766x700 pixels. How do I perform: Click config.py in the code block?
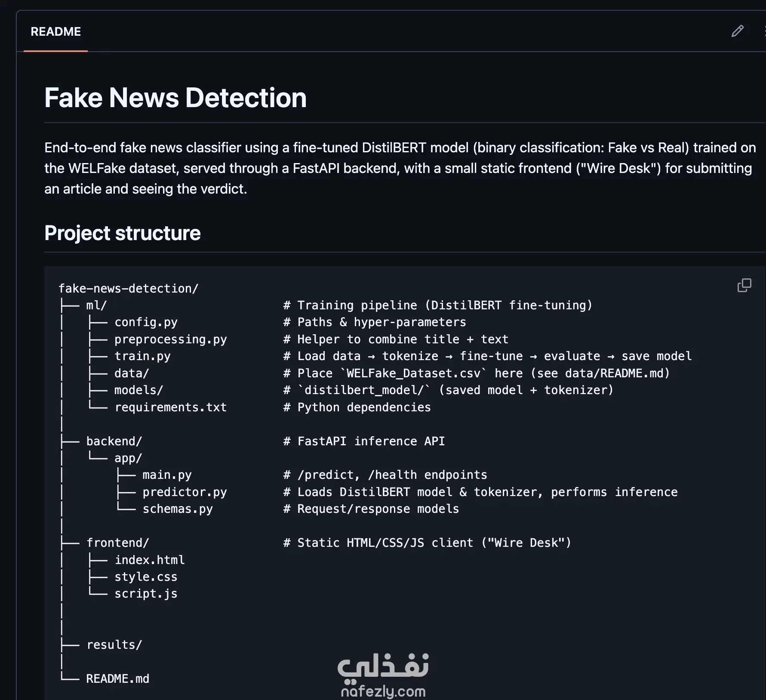coord(146,322)
